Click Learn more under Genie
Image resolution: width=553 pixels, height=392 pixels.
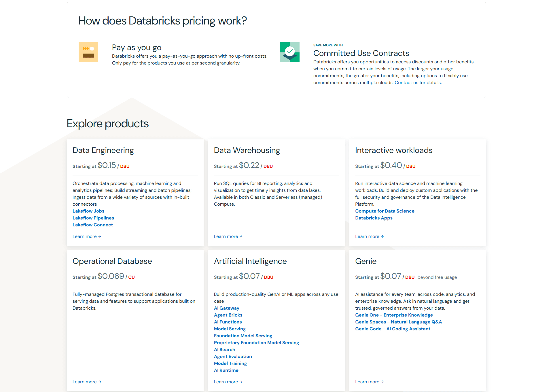click(x=370, y=382)
